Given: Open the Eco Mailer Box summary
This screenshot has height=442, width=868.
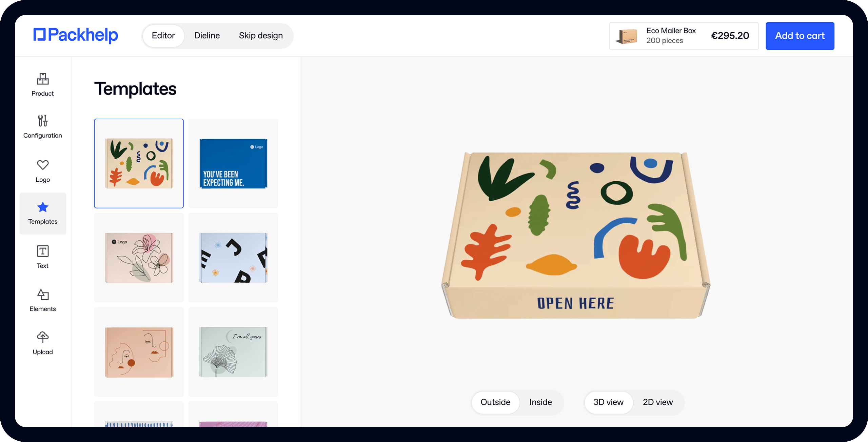Looking at the screenshot, I should pyautogui.click(x=684, y=36).
